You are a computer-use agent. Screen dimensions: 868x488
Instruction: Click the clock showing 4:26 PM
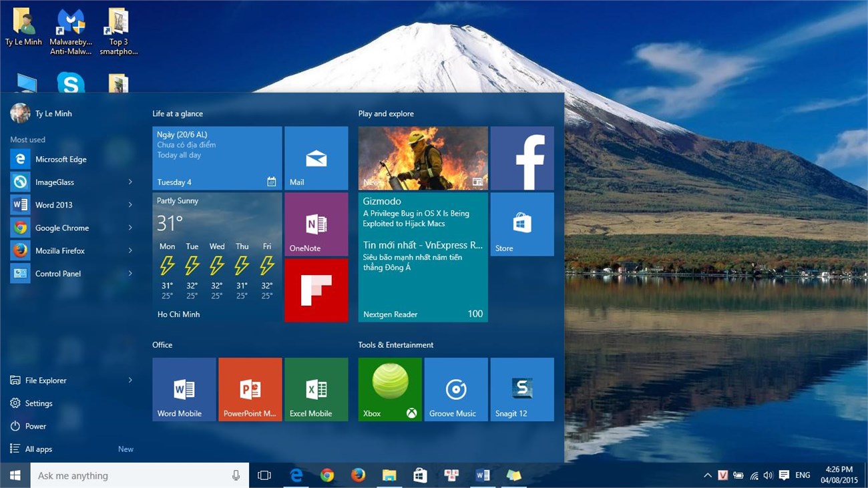[839, 475]
